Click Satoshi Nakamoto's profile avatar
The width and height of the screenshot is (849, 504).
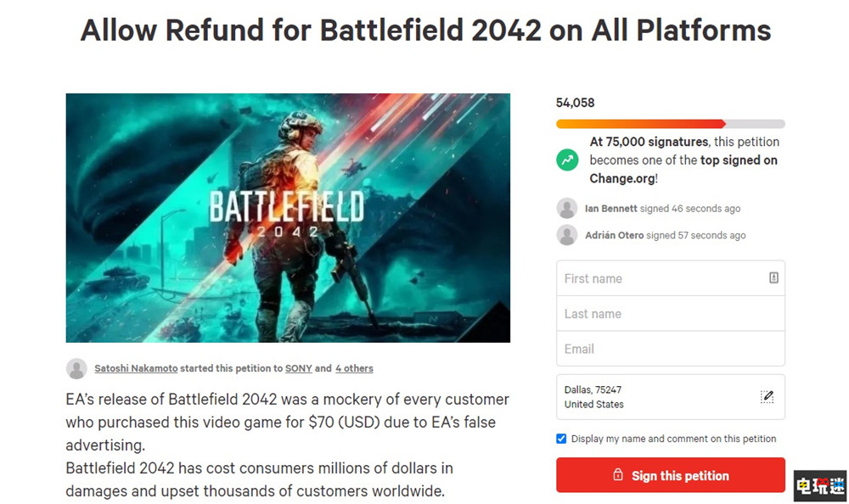tap(76, 368)
